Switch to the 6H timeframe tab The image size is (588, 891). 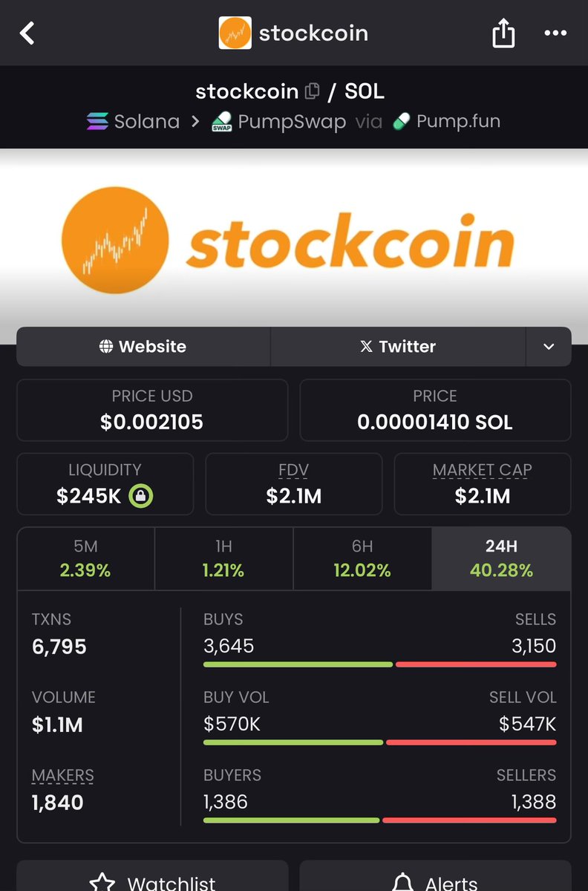coord(362,558)
